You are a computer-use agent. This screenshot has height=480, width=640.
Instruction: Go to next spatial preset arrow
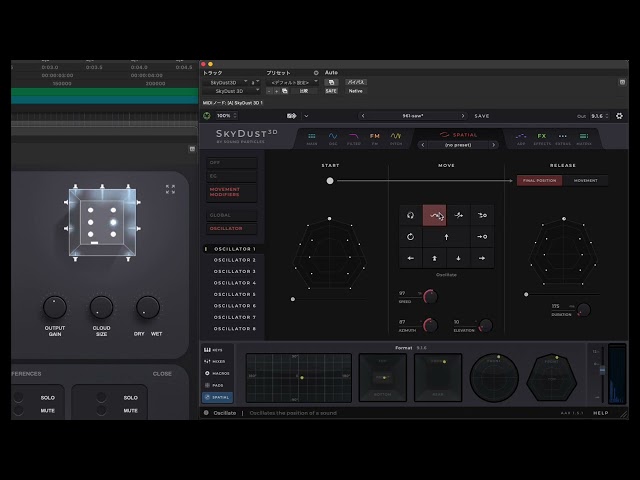click(493, 145)
